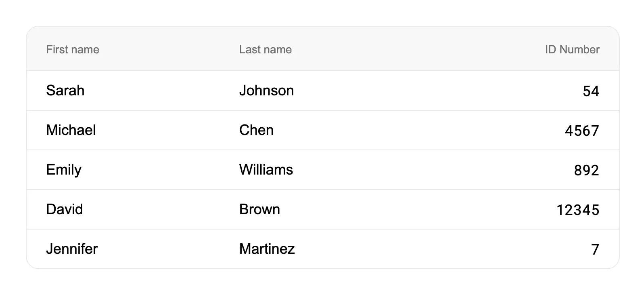Click the Chen last name cell

pos(256,130)
